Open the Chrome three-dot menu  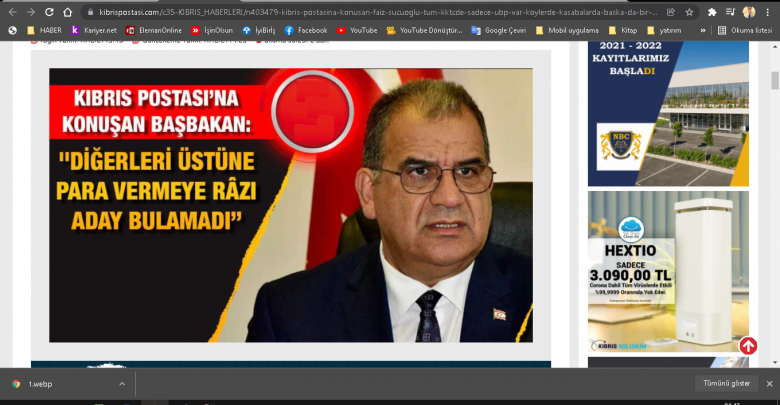point(769,12)
